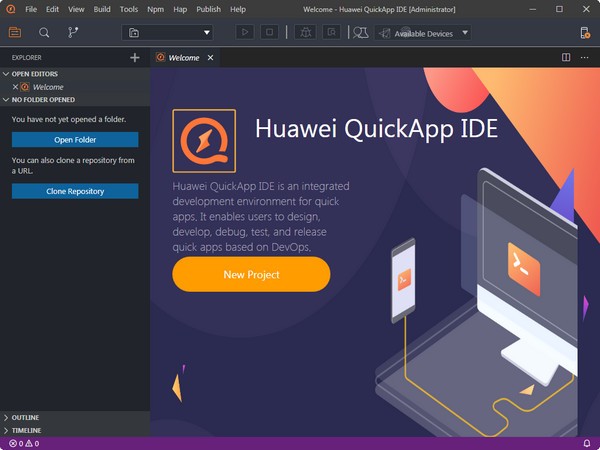
Task: Click the plus icon in the Explorer header
Action: (x=135, y=58)
